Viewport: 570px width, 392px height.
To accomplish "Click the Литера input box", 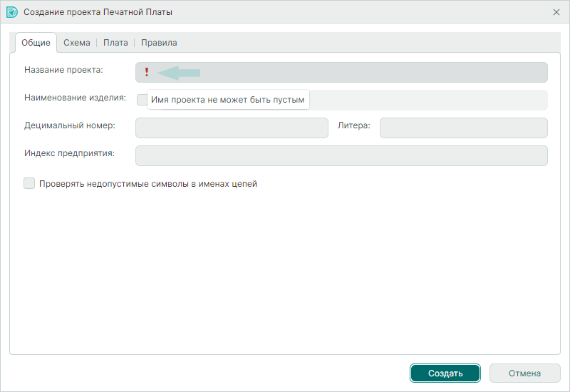I will [x=463, y=128].
